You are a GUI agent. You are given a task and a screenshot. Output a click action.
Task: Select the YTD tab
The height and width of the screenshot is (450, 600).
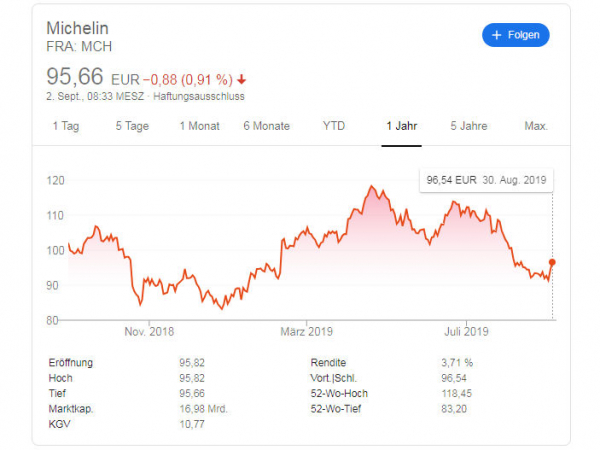(x=334, y=126)
